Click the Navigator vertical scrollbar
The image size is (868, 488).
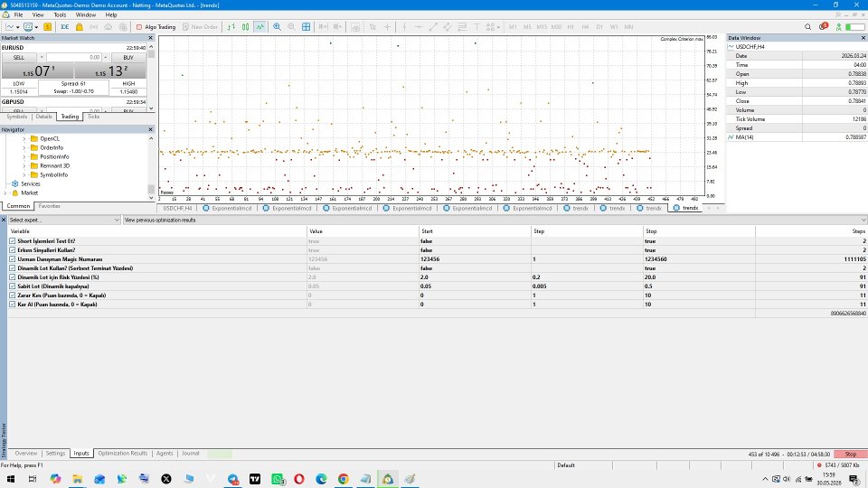tap(151, 167)
